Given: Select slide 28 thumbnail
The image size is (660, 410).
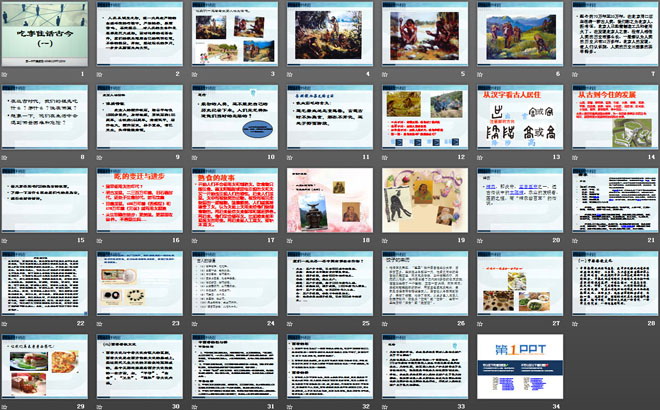Looking at the screenshot, I should point(615,283).
